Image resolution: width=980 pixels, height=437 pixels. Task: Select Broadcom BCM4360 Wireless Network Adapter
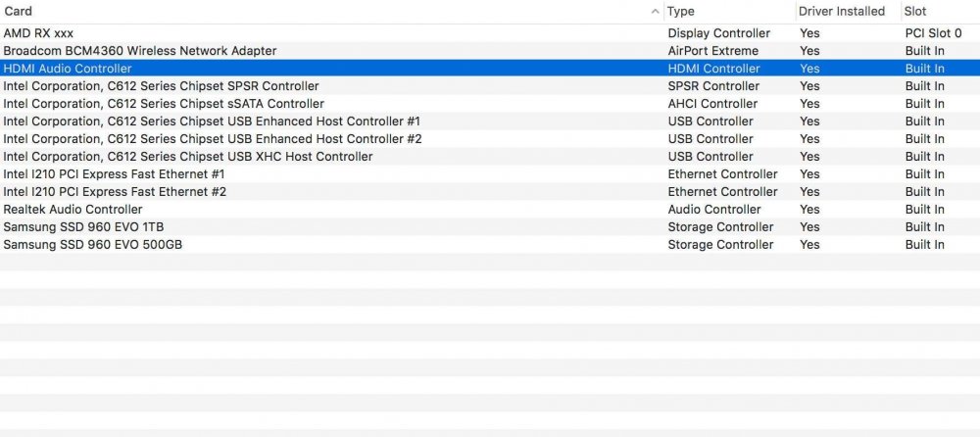point(490,51)
